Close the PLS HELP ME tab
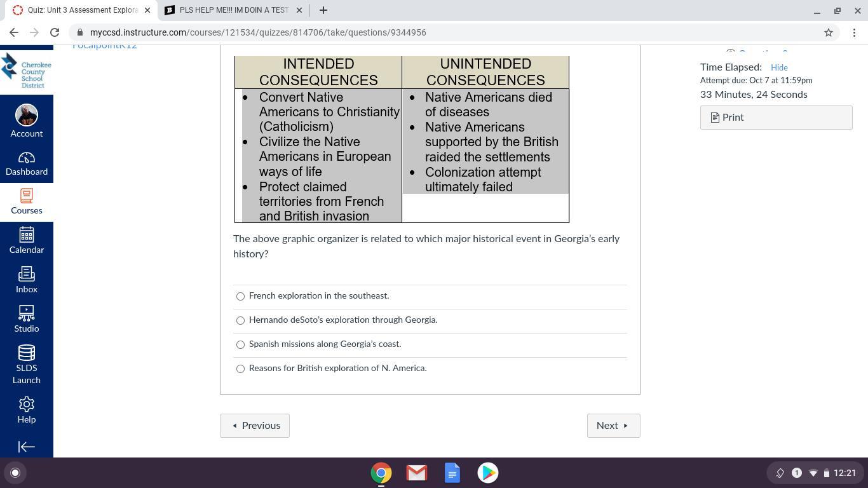 click(299, 10)
